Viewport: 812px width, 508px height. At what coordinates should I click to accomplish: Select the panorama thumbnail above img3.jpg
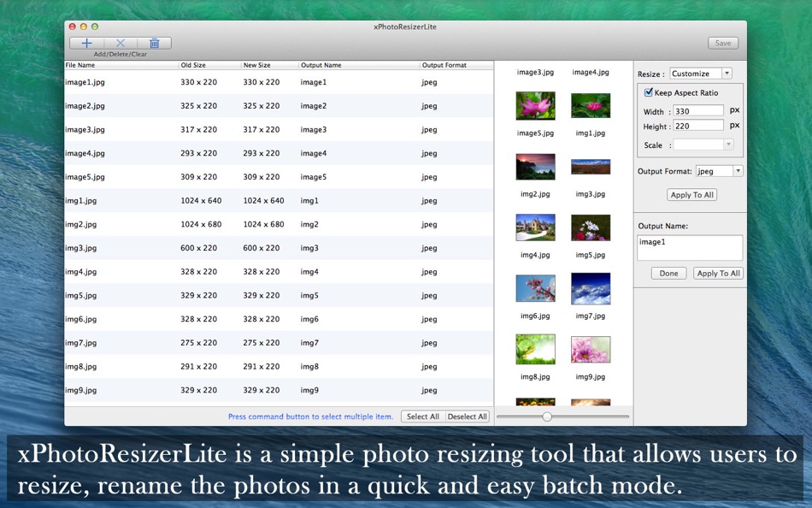point(591,167)
